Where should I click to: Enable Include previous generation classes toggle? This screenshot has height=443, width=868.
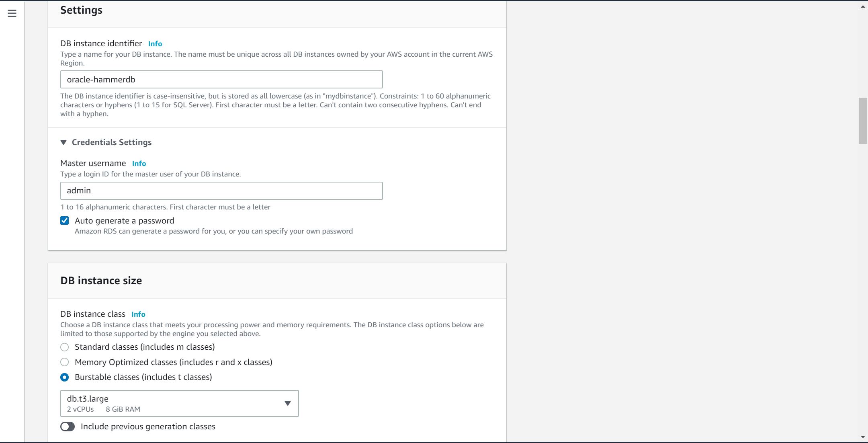tap(68, 427)
